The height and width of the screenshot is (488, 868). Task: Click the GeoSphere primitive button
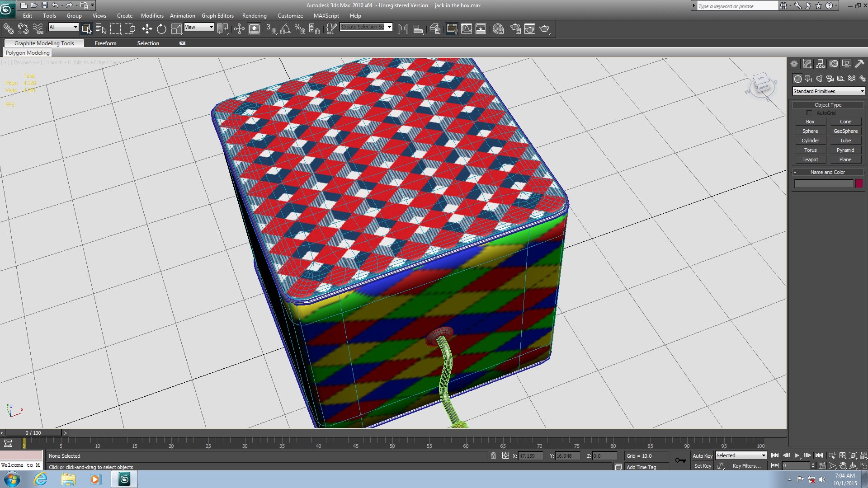click(845, 131)
